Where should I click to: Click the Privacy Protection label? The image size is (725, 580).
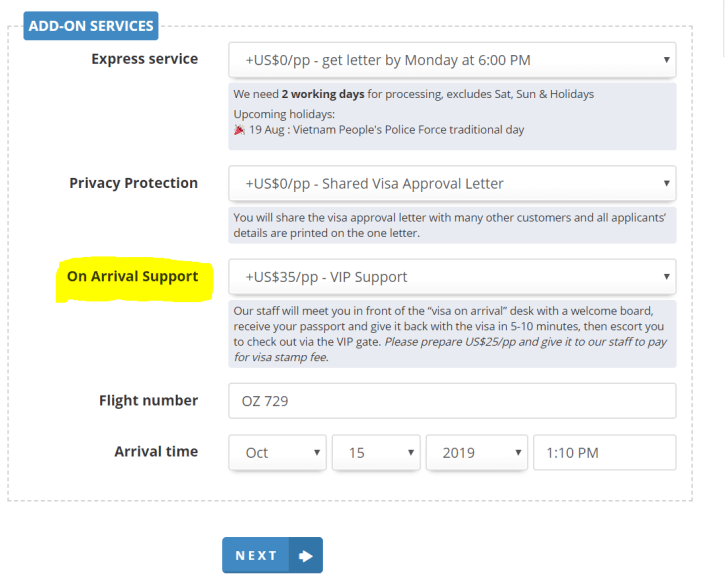tap(133, 183)
